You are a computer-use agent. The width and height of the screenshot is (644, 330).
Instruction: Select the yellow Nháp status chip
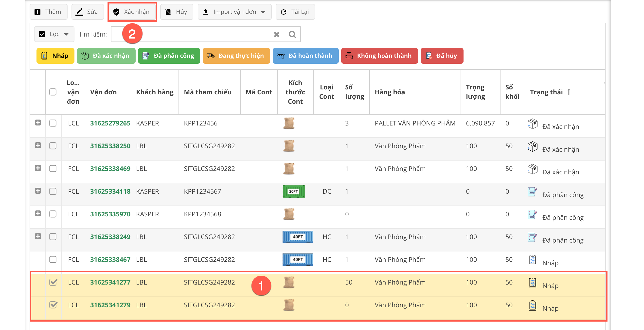[55, 56]
